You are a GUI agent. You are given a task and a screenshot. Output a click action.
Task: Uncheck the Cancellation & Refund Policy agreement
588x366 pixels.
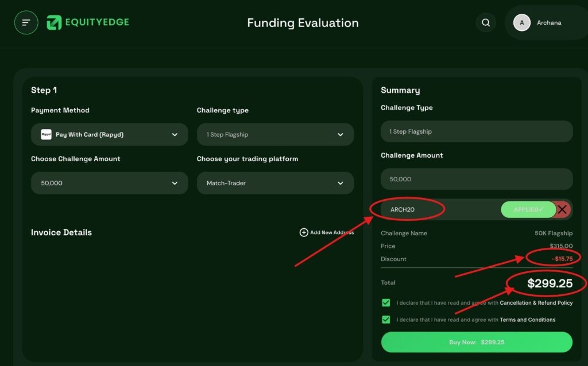click(x=386, y=302)
